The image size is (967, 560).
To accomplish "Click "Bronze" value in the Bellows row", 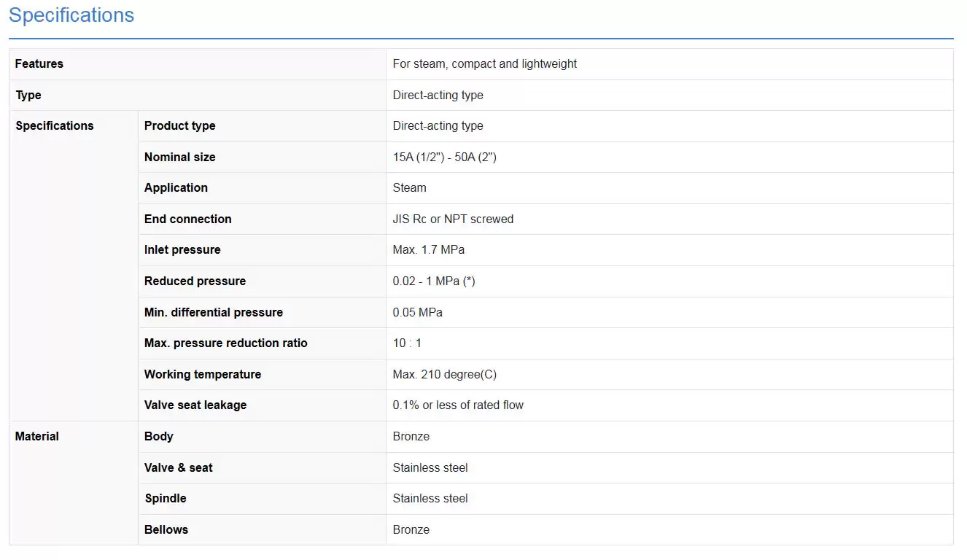I will [411, 530].
